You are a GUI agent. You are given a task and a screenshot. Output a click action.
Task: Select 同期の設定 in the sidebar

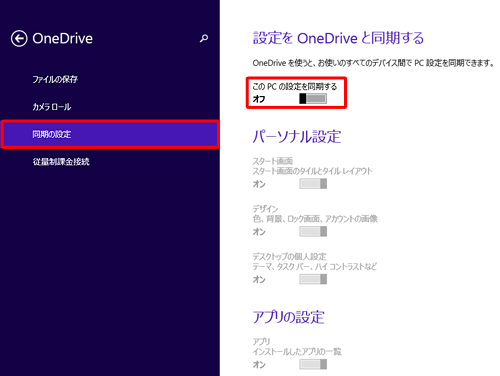pyautogui.click(x=110, y=134)
